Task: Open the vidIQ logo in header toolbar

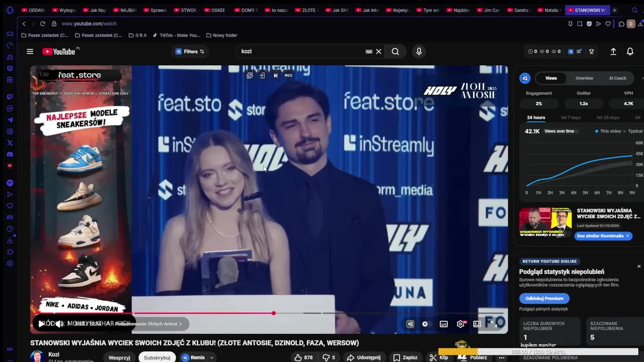Action: pos(571,51)
